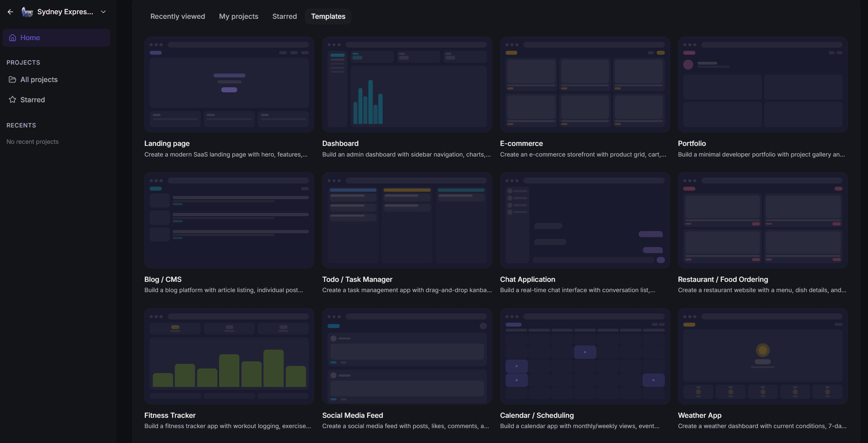Click the Weather App title
The width and height of the screenshot is (868, 443).
(700, 415)
